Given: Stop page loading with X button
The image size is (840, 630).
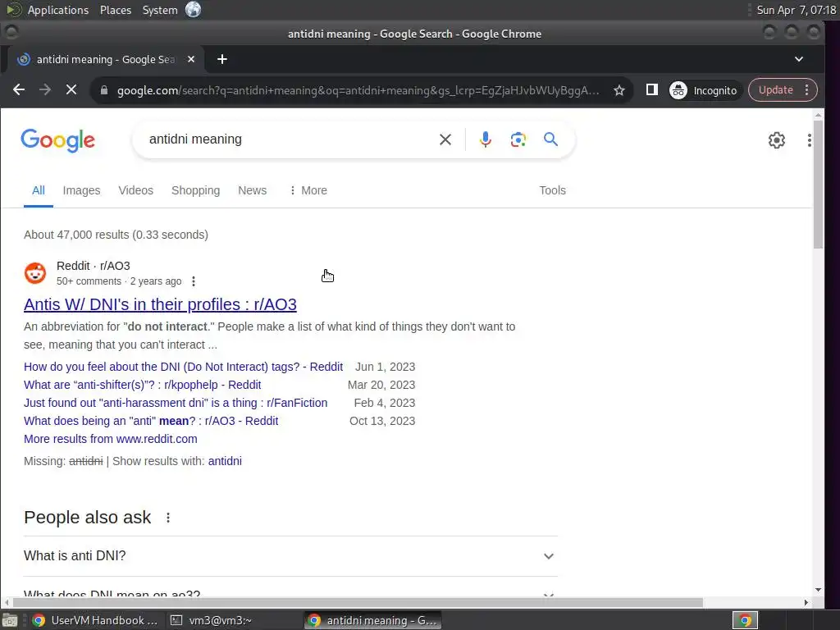Looking at the screenshot, I should [71, 90].
